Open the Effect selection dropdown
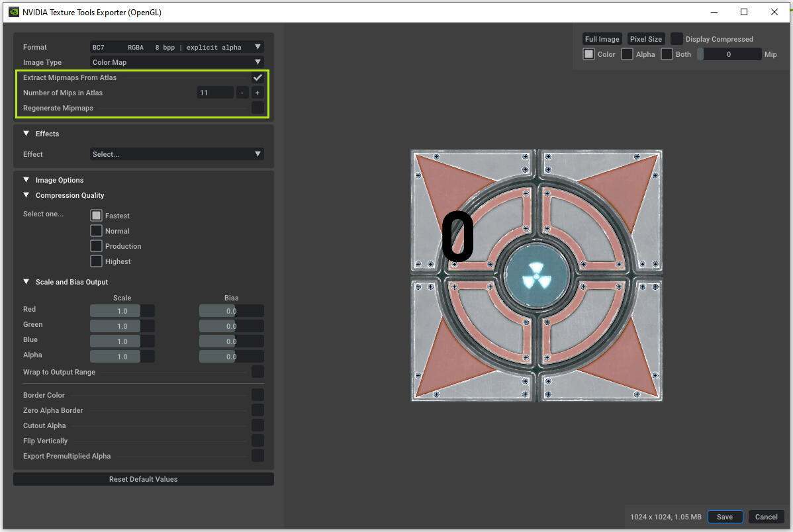Viewport: 793px width, 532px height. (175, 154)
